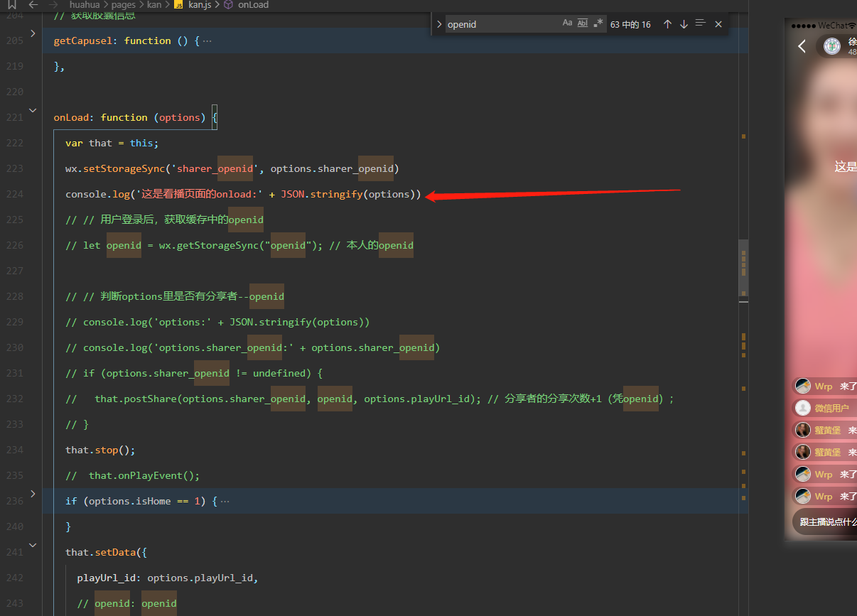This screenshot has height=616, width=857.
Task: Close the find widget
Action: (718, 24)
